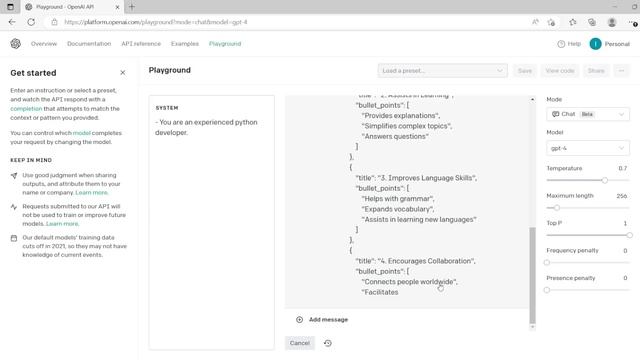Open Learn more link after name or company
Screen dimensions: 640x360
91,193
